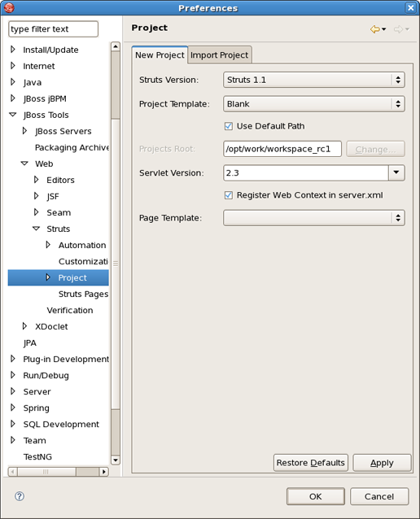Click the Servlet Version text field
420x519 pixels.
click(x=306, y=172)
